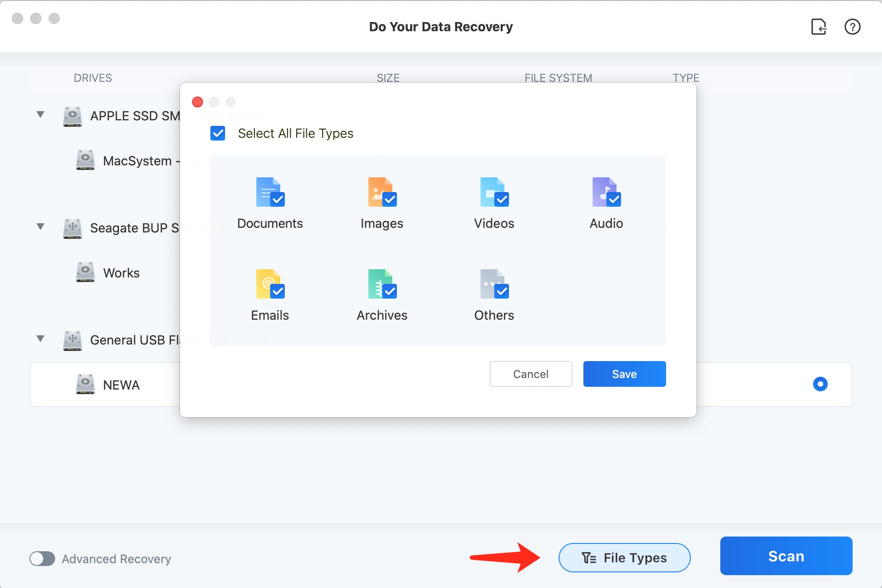This screenshot has width=882, height=588.
Task: Select the Archives file type icon
Action: 382,284
